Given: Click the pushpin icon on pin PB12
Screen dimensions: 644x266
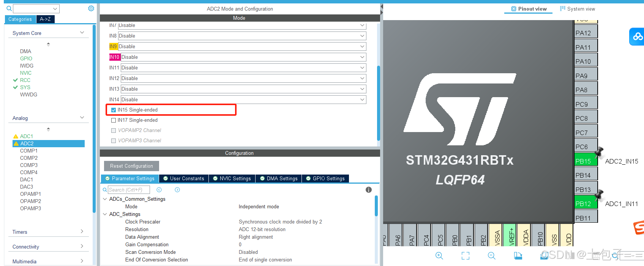Looking at the screenshot, I should (599, 195).
